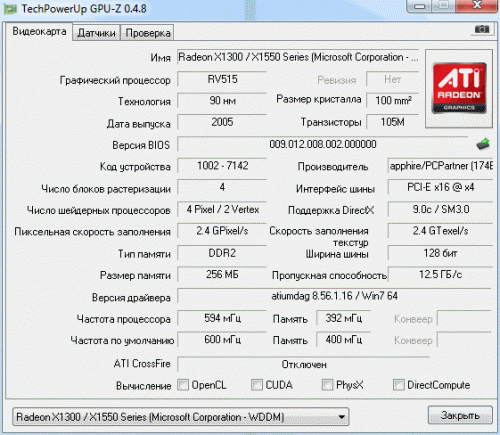The width and height of the screenshot is (500, 435).
Task: Click the Пропускная способность label
Action: (329, 276)
